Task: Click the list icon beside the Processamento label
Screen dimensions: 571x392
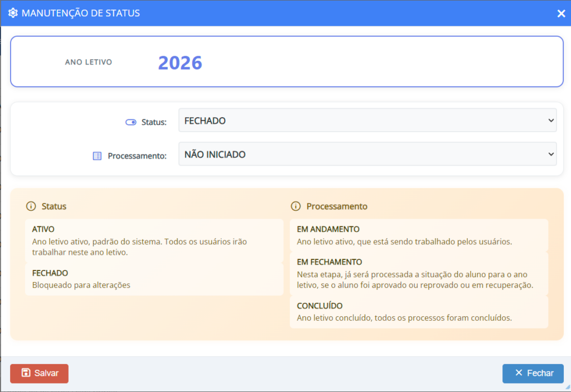Action: click(x=98, y=156)
